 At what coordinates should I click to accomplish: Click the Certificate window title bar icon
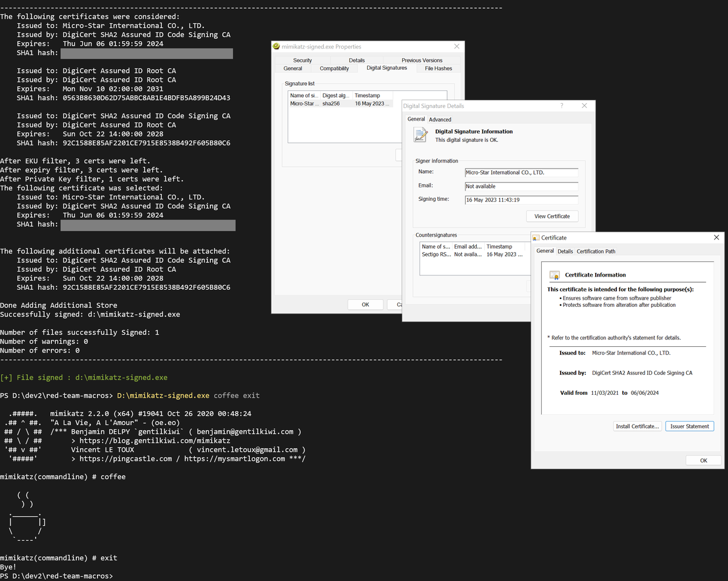pyautogui.click(x=536, y=238)
